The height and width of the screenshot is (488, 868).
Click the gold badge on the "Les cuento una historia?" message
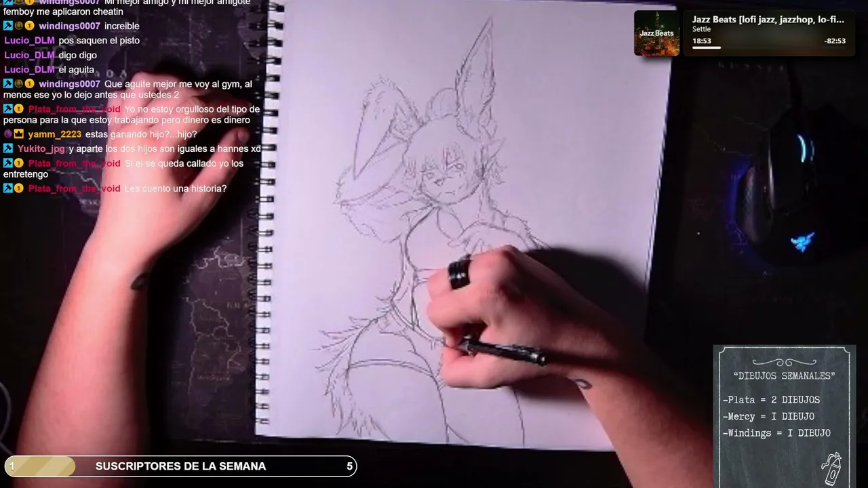pyautogui.click(x=19, y=188)
